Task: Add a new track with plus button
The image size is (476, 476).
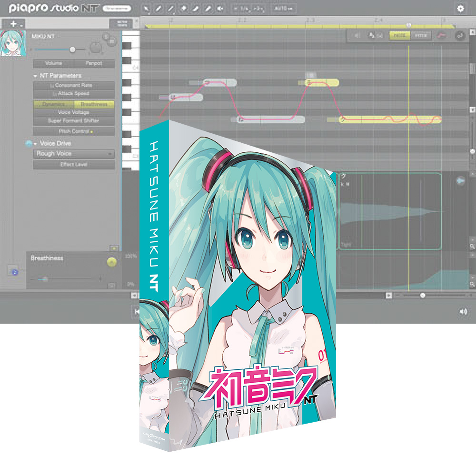Action: [x=13, y=24]
